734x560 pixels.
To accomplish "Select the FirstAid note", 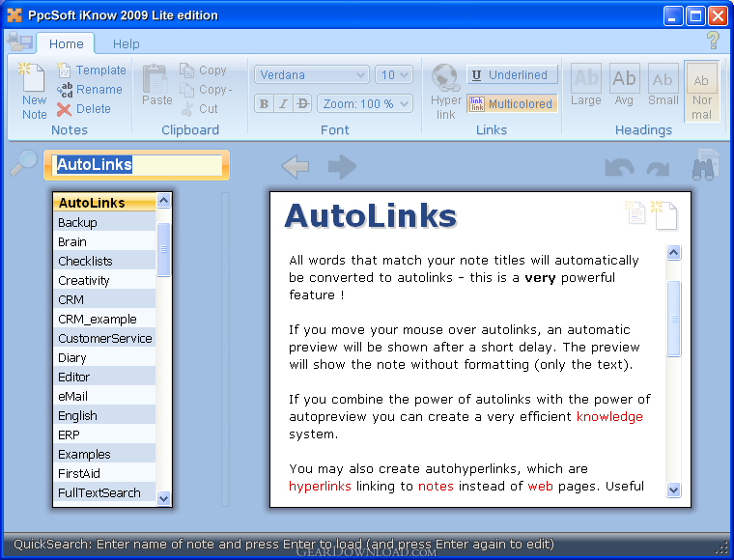I will [105, 473].
